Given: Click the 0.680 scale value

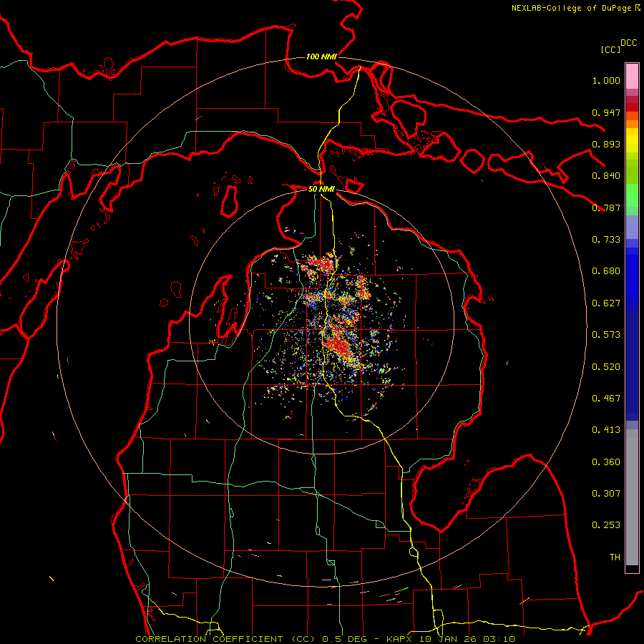Looking at the screenshot, I should tap(606, 271).
